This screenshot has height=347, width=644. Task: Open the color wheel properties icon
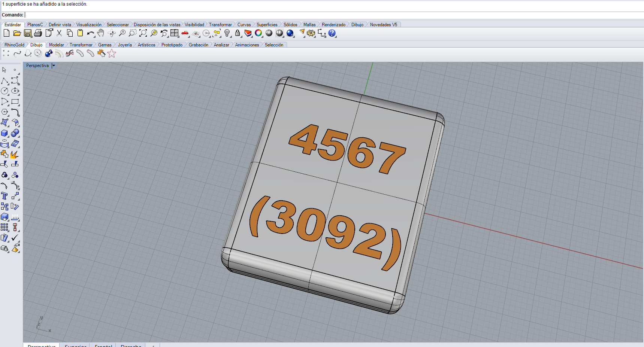click(258, 33)
